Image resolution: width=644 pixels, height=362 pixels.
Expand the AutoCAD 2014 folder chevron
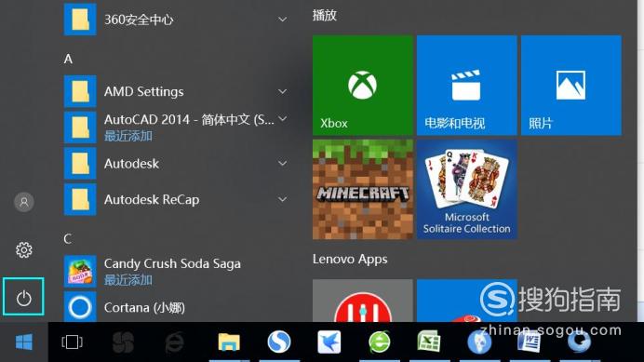coord(282,119)
